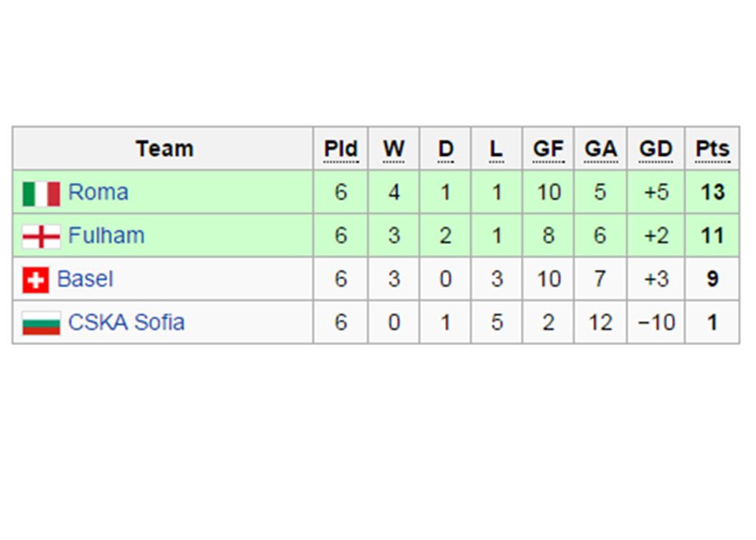
Task: Open the Roma team link
Action: point(98,192)
